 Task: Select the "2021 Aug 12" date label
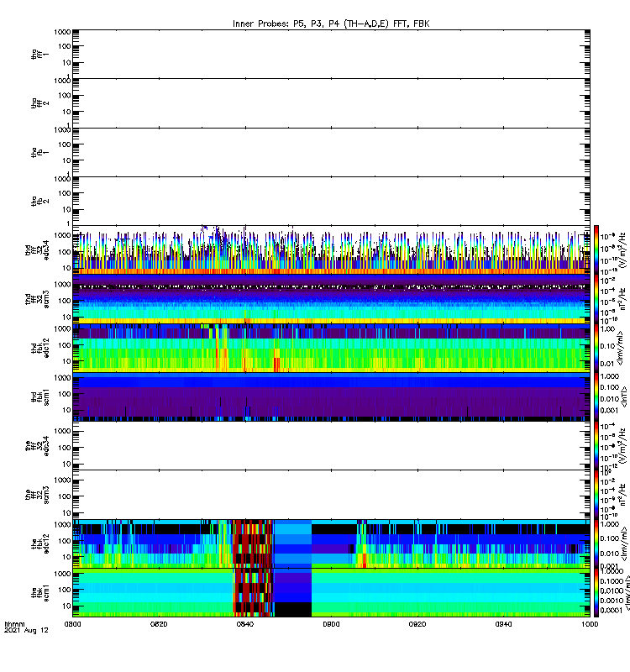click(27, 631)
